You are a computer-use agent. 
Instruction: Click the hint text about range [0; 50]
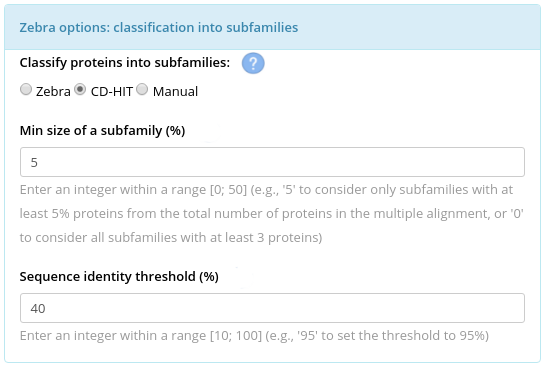[271, 214]
